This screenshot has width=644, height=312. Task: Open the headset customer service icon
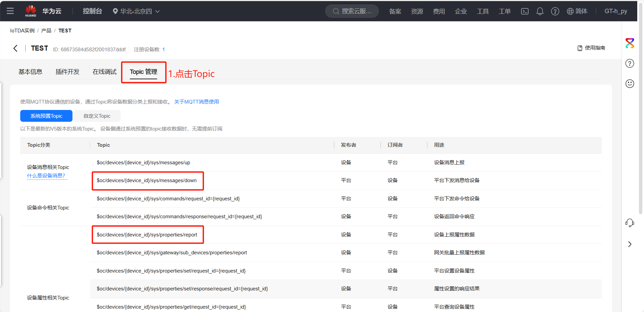tap(630, 223)
